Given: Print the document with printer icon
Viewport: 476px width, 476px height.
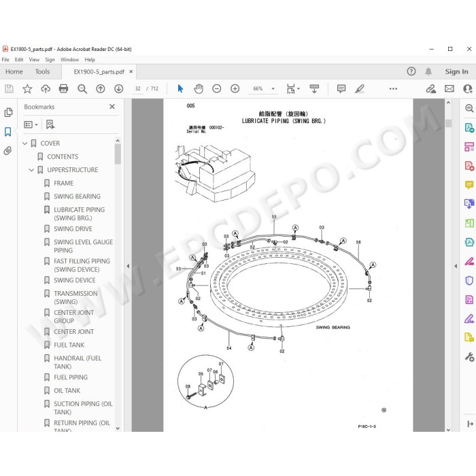Looking at the screenshot, I should (63, 88).
